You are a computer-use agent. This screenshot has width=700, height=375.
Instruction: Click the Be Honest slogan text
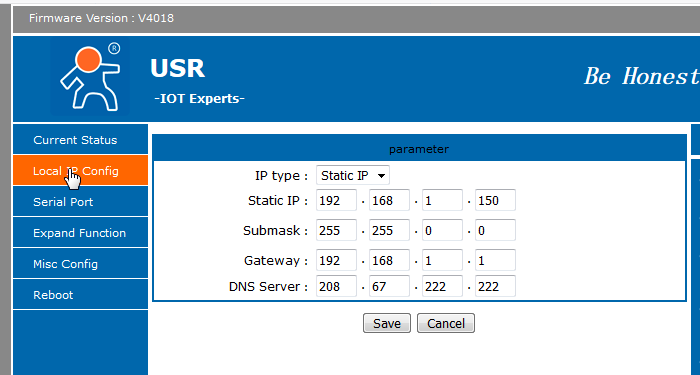tap(642, 76)
